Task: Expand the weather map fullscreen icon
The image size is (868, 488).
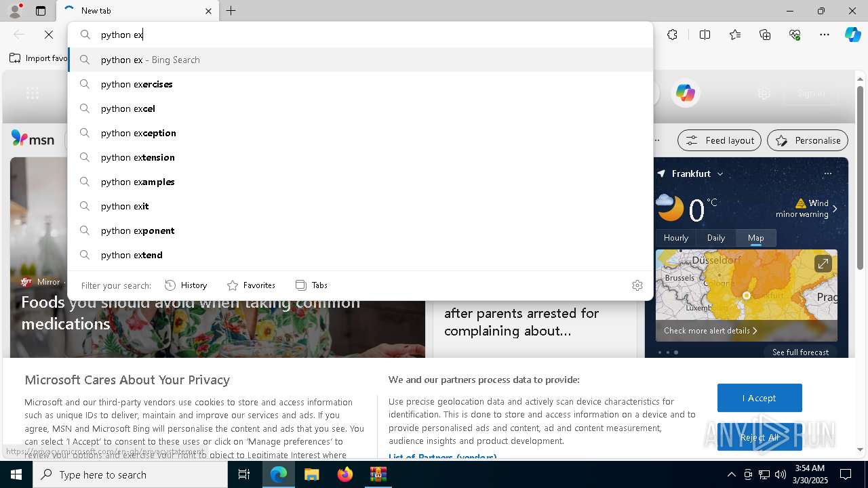Action: click(823, 264)
